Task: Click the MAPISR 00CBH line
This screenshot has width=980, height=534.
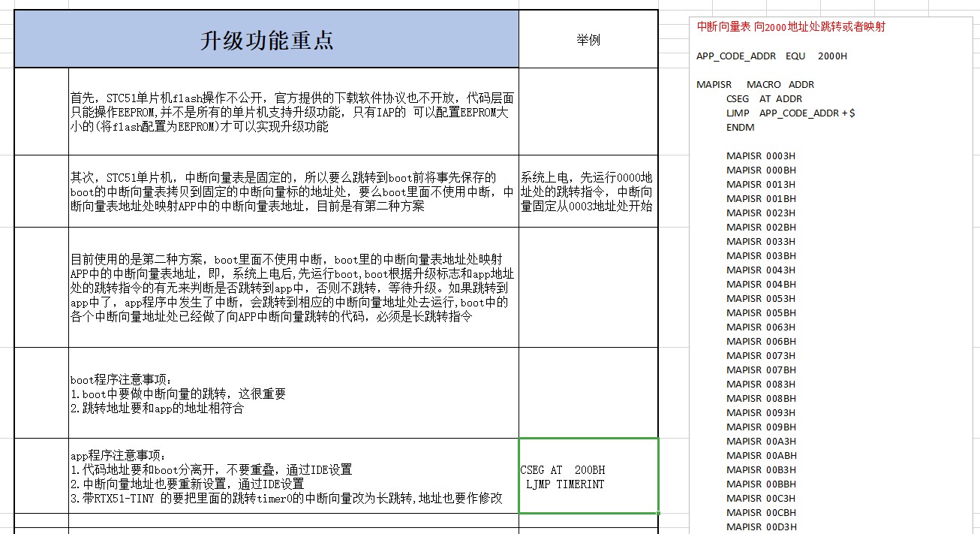Action: click(x=761, y=512)
